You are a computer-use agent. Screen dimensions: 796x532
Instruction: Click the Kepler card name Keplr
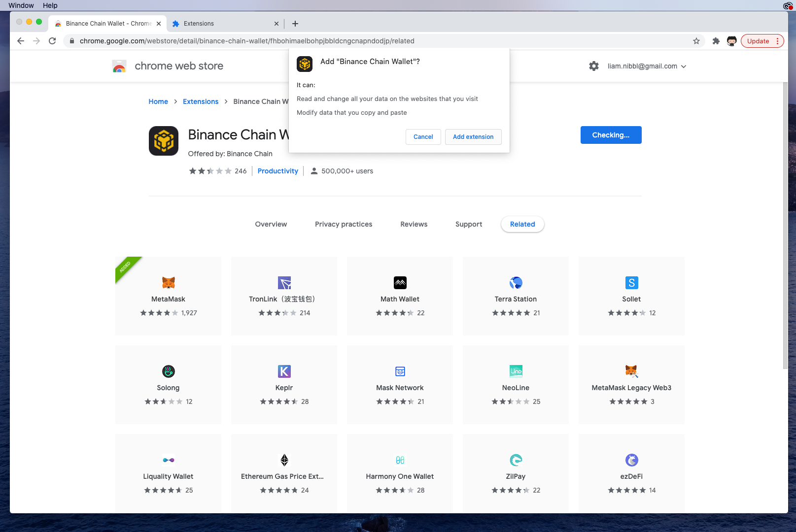[x=284, y=388]
